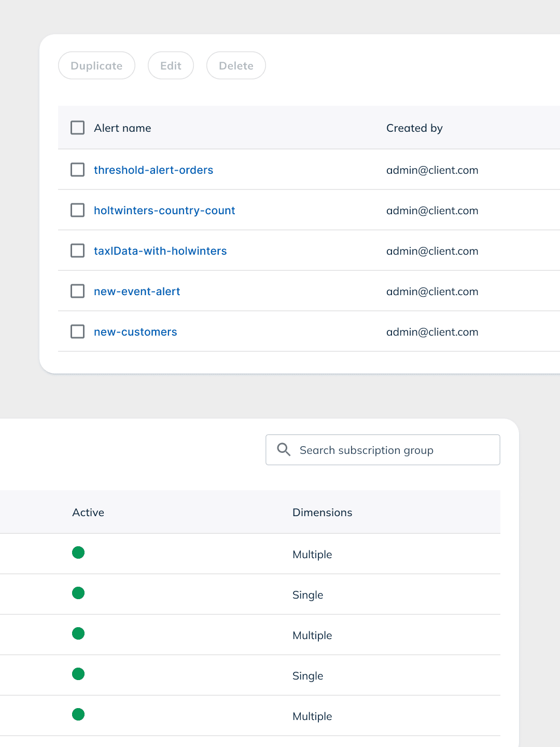
Task: Go to the new-event-alert link
Action: click(137, 292)
